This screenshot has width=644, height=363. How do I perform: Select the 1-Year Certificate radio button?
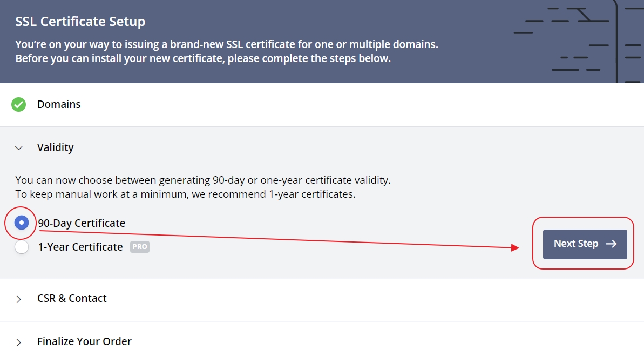click(22, 247)
